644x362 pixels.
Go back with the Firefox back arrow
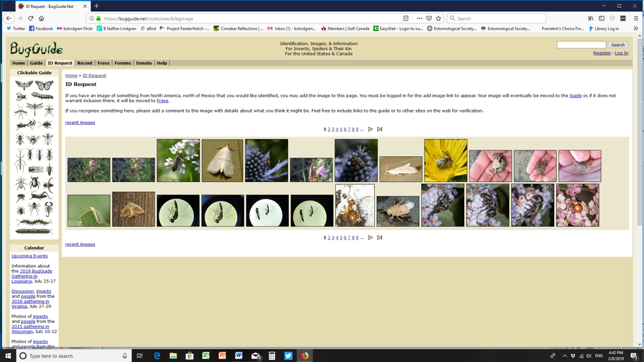(x=9, y=19)
